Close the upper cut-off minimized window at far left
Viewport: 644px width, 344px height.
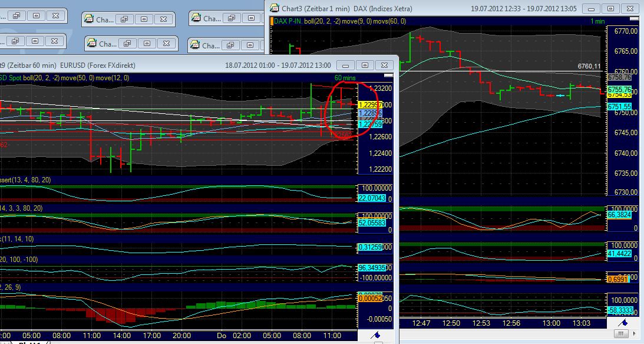pos(55,15)
